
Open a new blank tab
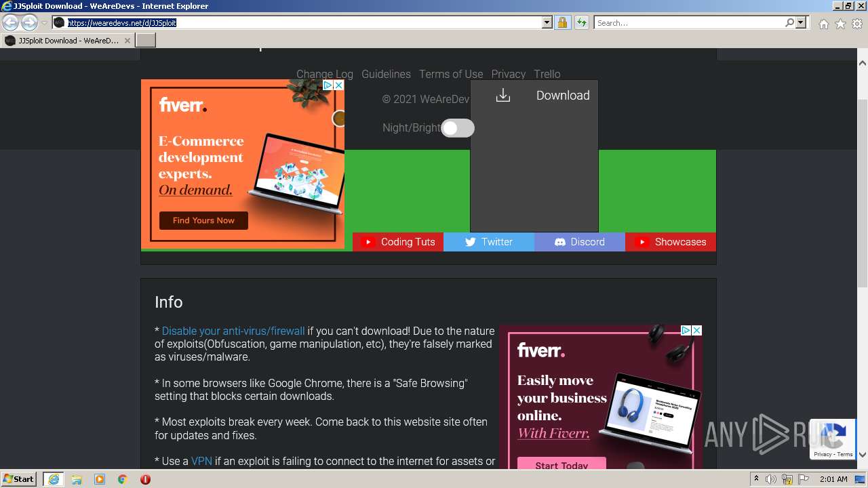point(146,40)
